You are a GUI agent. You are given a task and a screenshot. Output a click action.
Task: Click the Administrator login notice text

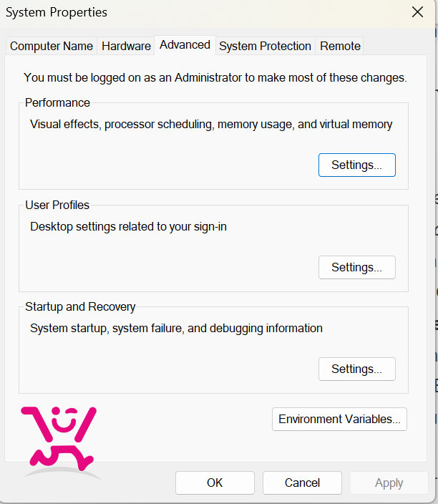point(215,78)
